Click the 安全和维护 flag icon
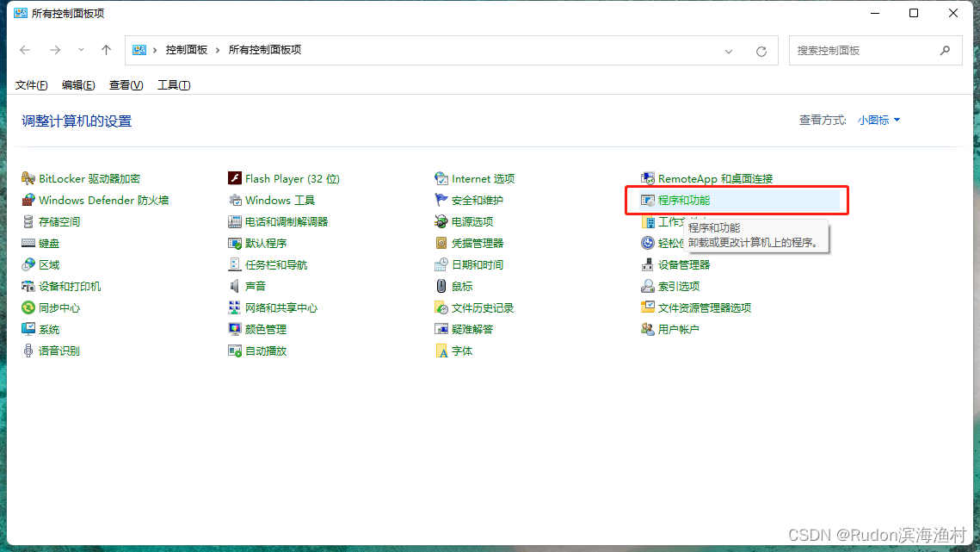The image size is (980, 552). pos(441,201)
